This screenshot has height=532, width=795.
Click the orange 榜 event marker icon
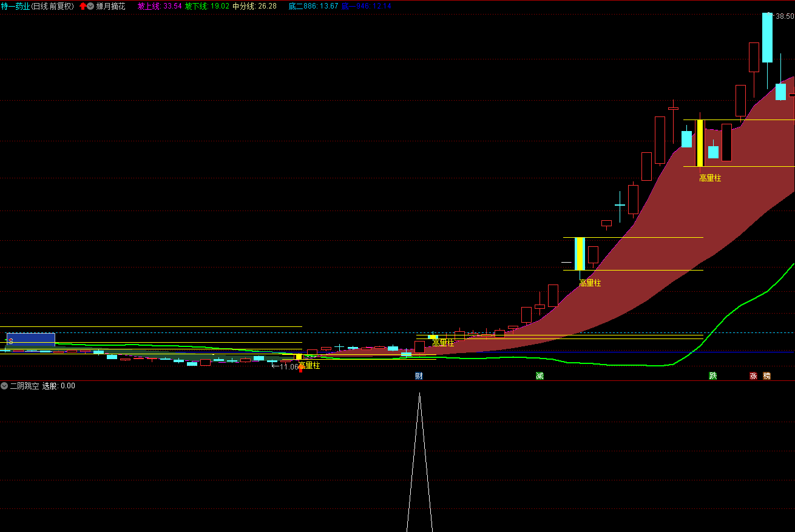pos(766,376)
